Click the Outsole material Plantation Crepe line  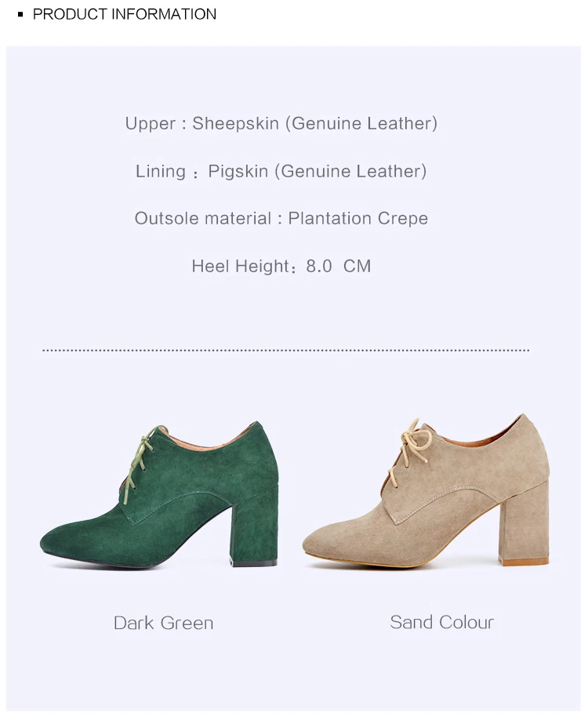coord(281,219)
